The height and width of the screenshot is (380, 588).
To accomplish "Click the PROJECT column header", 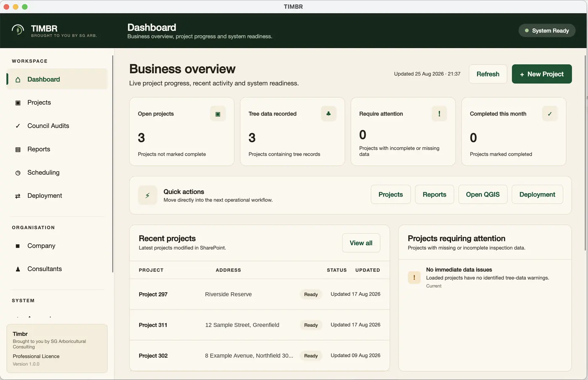I will (x=151, y=270).
